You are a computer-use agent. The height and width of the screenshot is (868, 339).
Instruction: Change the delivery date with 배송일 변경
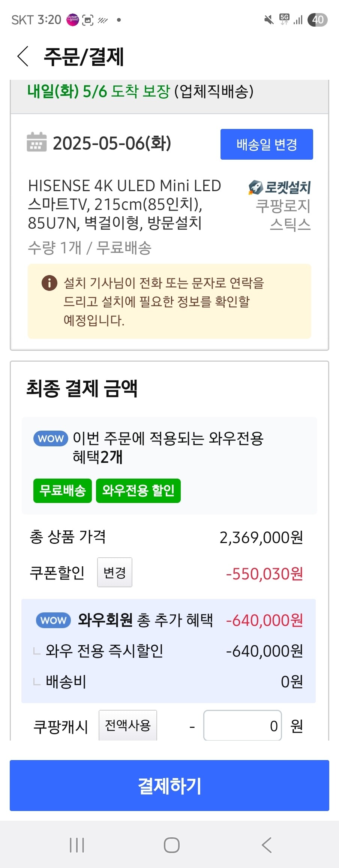267,144
